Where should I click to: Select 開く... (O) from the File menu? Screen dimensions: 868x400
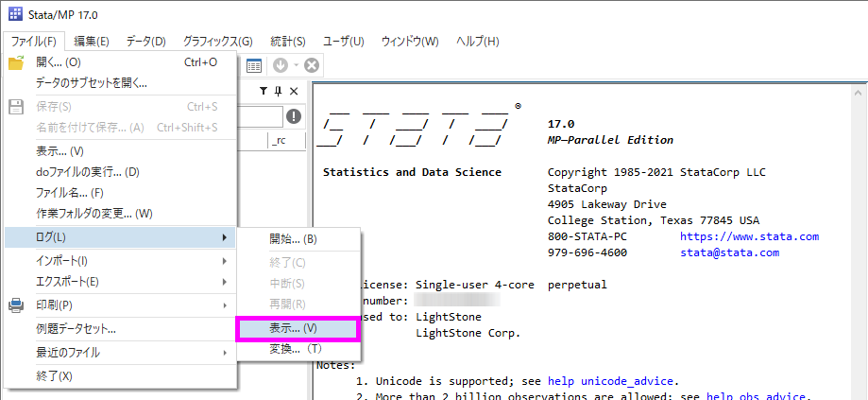click(120, 62)
